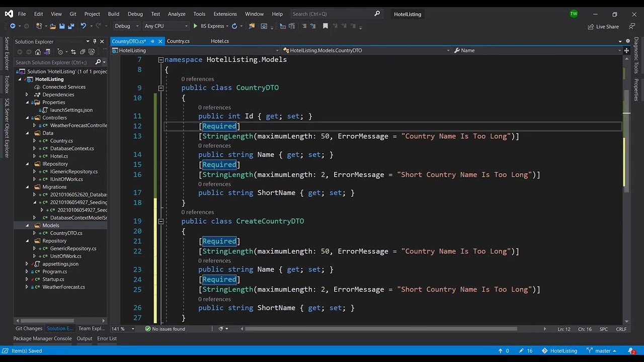Image resolution: width=644 pixels, height=362 pixels.
Task: Click the refresh browser icon after IIS Express
Action: coord(234,26)
